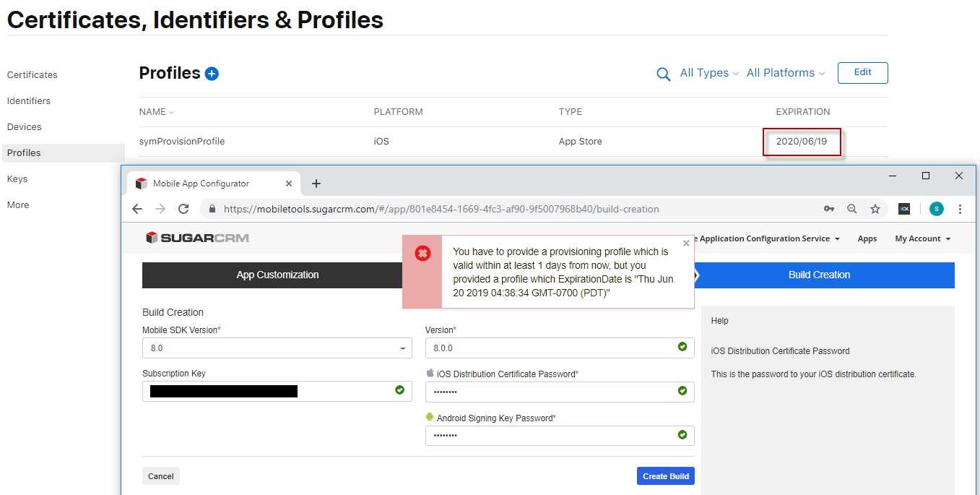980x495 pixels.
Task: Expand the All Types filter dropdown
Action: [x=709, y=73]
